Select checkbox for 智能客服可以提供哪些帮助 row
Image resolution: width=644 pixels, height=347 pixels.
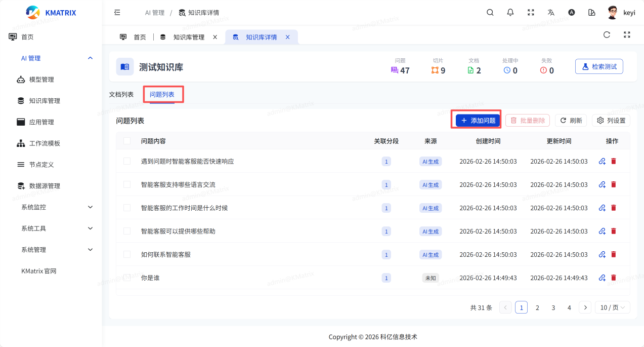[x=127, y=231]
